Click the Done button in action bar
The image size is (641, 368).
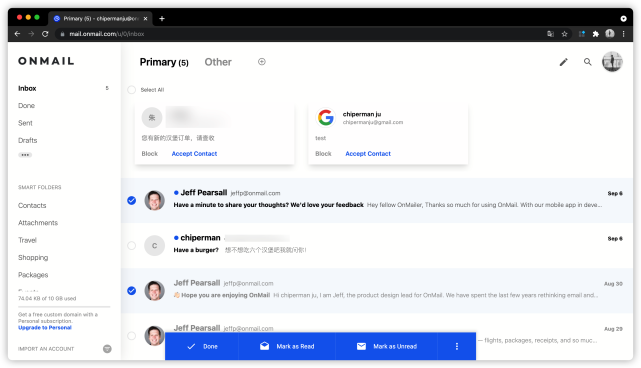coord(202,346)
